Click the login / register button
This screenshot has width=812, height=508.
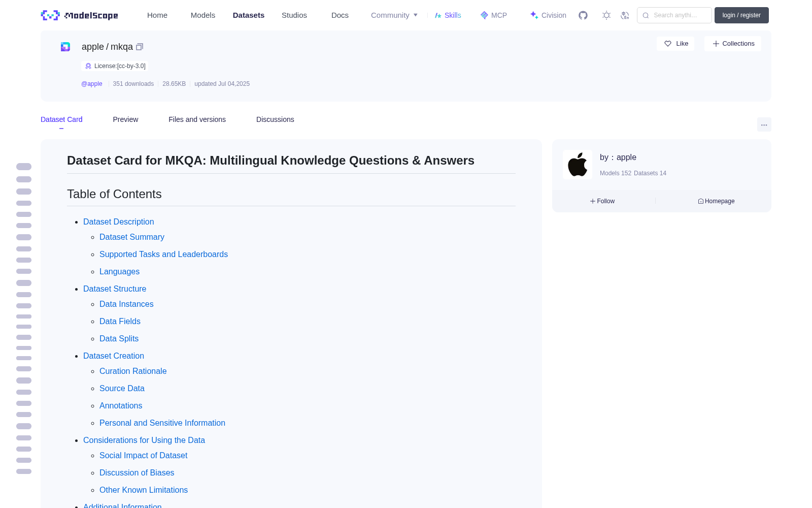[x=741, y=15]
